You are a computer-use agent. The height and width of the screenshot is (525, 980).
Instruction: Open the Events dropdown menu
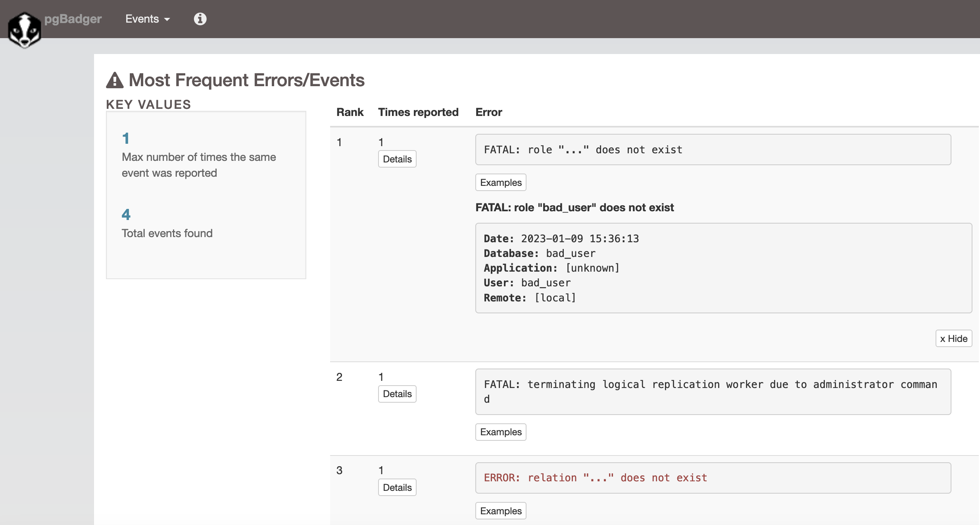(x=148, y=19)
